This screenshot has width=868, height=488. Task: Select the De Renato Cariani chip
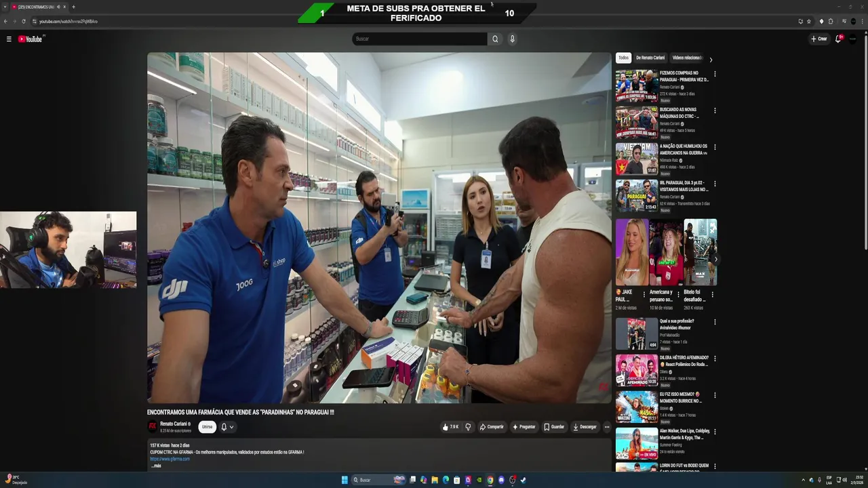pos(650,58)
